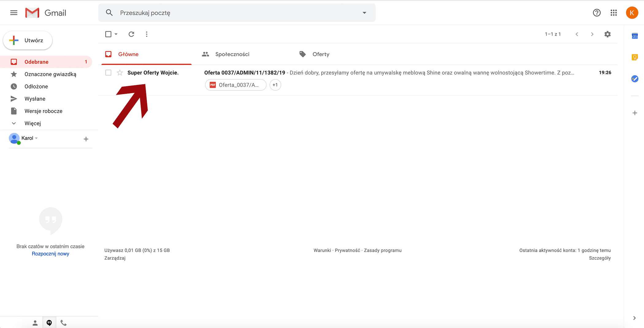644x328 pixels.
Task: Open Google Calendar side panel icon
Action: click(635, 36)
